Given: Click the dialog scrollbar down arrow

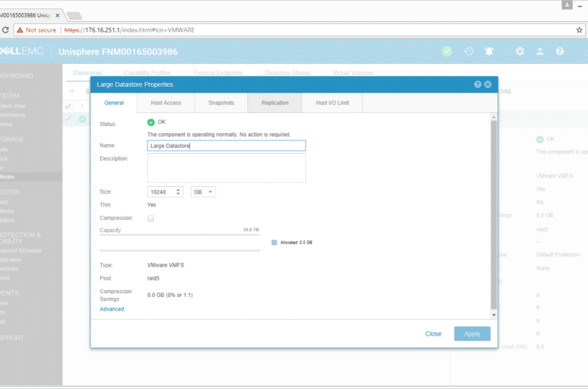Looking at the screenshot, I should pos(494,315).
